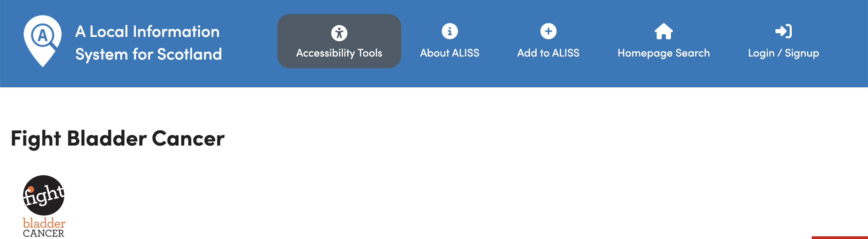868x239 pixels.
Task: Click the login arrow icon
Action: pos(784,31)
